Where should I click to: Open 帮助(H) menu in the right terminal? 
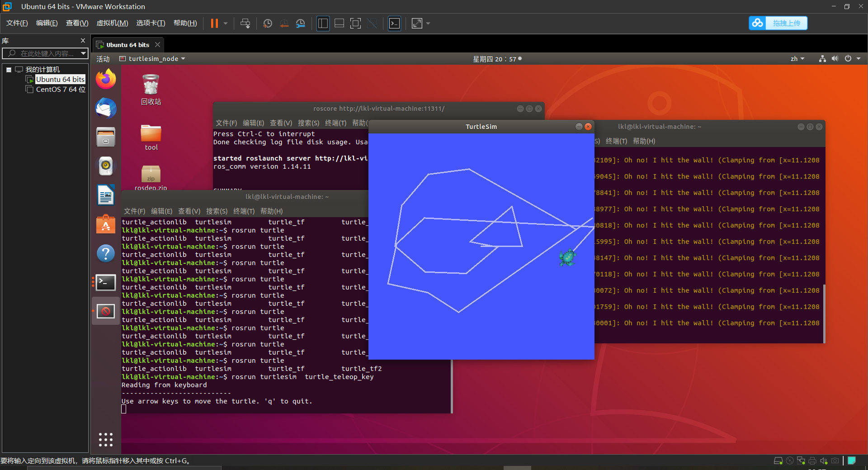(x=644, y=141)
